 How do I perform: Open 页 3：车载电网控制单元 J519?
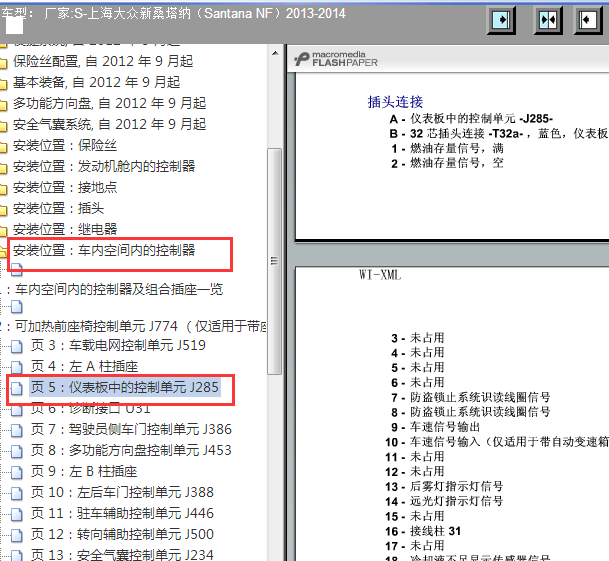tap(118, 345)
